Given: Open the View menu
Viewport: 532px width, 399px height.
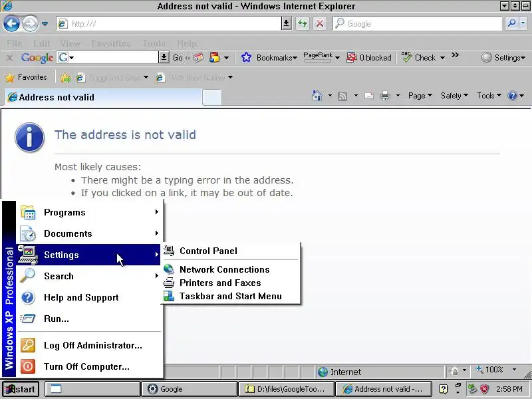Looking at the screenshot, I should (70, 43).
